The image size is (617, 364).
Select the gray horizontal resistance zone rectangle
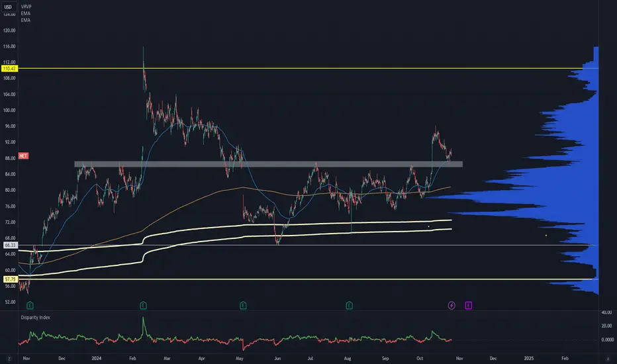click(268, 164)
